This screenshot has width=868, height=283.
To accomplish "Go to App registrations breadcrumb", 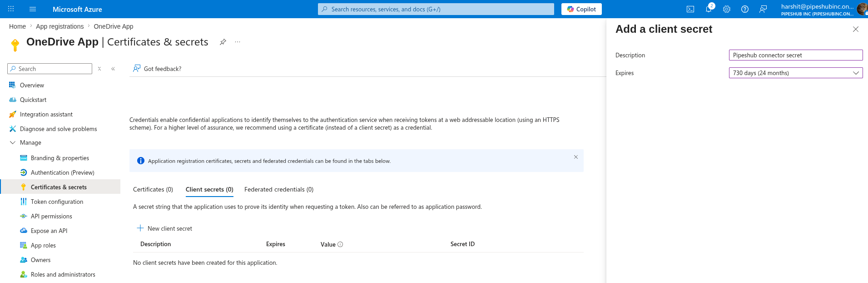I will pyautogui.click(x=60, y=26).
